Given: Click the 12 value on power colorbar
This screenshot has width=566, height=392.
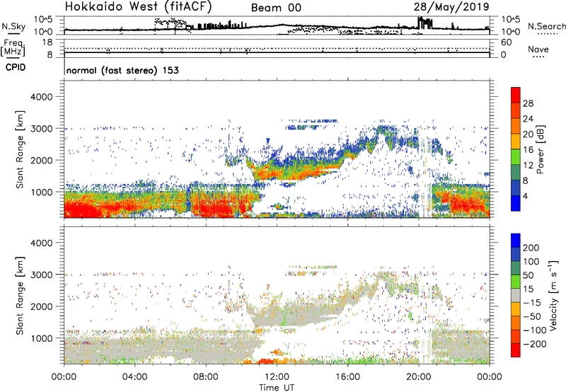Looking at the screenshot, I should [528, 166].
